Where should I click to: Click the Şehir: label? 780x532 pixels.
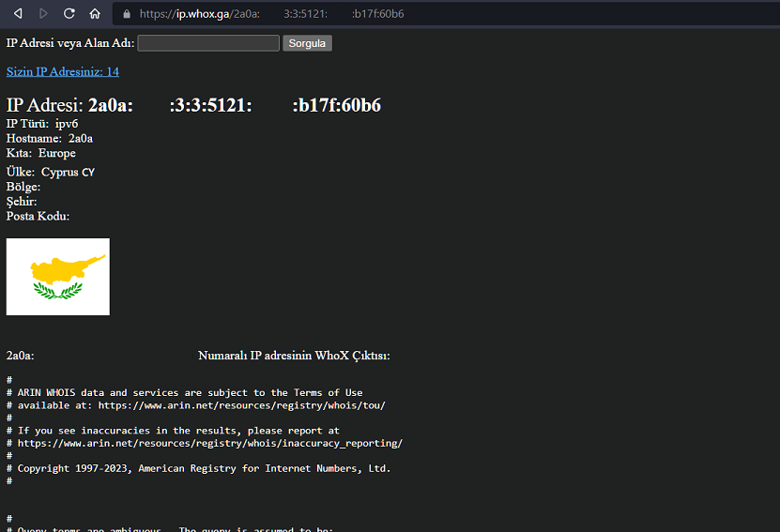22,202
